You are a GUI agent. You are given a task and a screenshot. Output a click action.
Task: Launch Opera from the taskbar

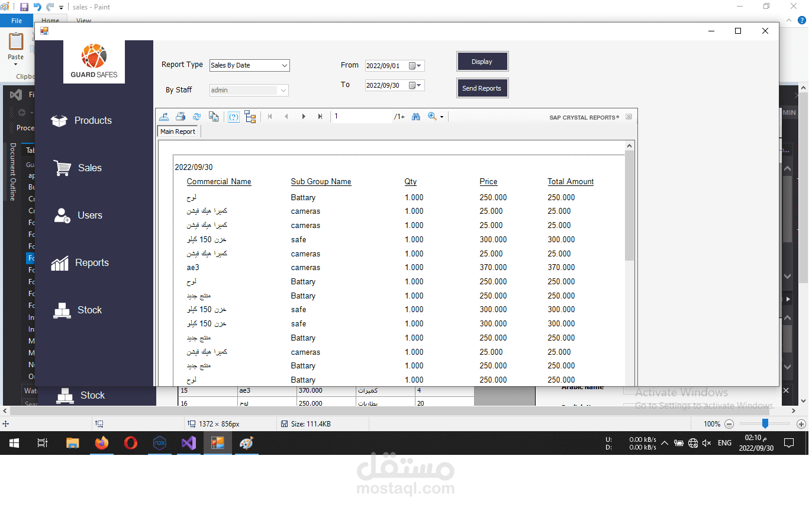point(131,443)
